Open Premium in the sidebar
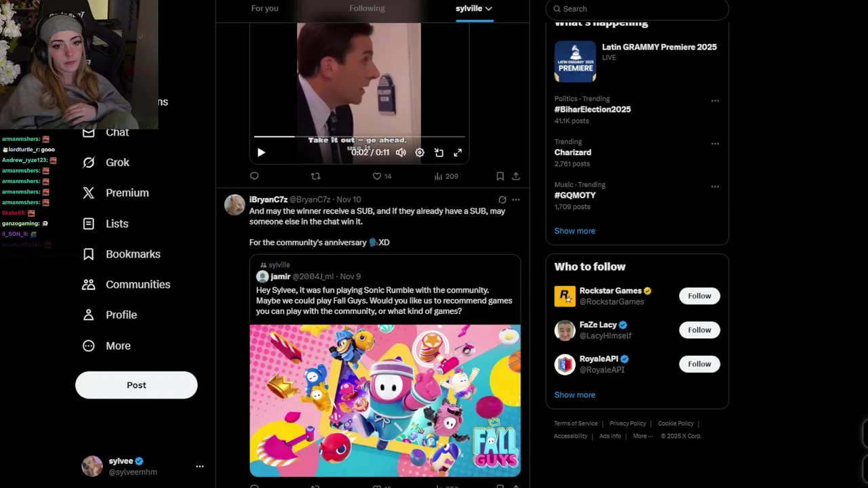This screenshot has height=488, width=868. click(x=115, y=193)
